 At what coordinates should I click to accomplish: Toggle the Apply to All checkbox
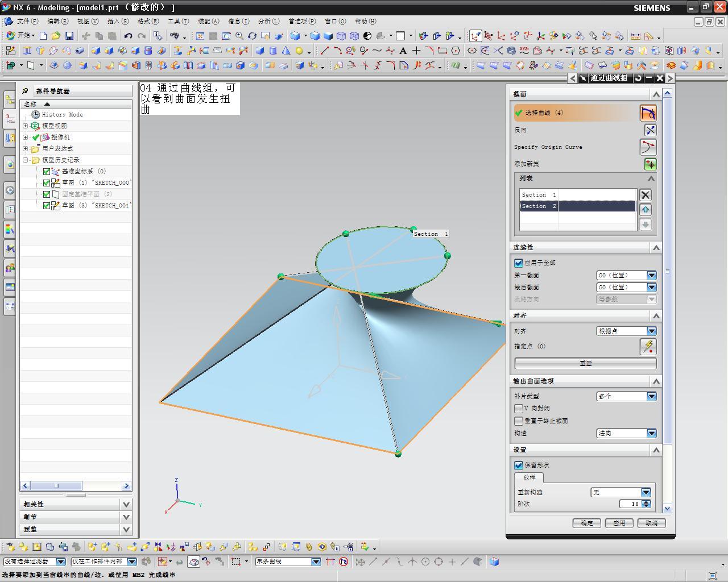pos(519,263)
